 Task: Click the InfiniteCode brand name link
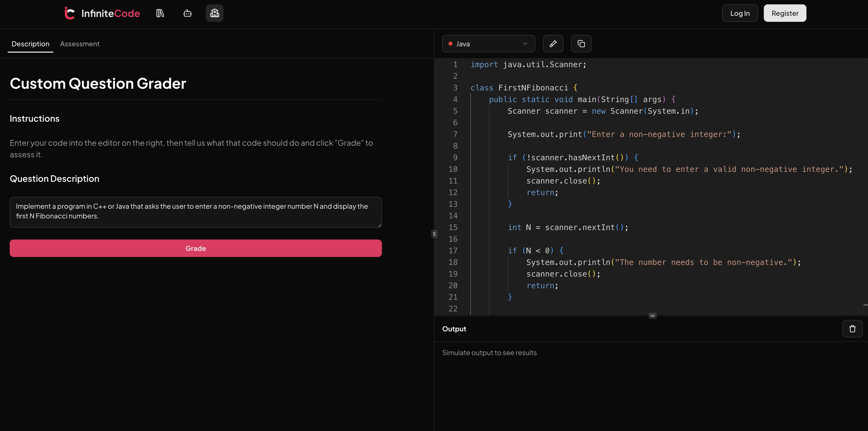pyautogui.click(x=110, y=14)
